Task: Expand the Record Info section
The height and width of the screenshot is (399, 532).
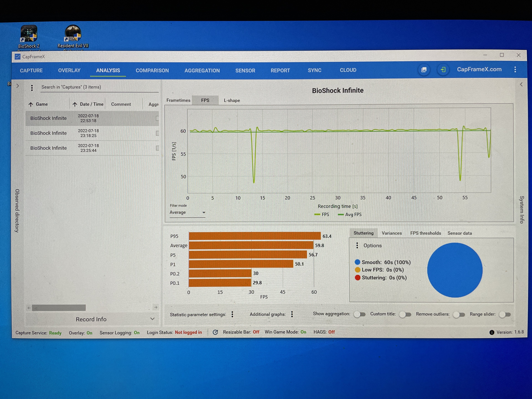Action: click(x=152, y=319)
